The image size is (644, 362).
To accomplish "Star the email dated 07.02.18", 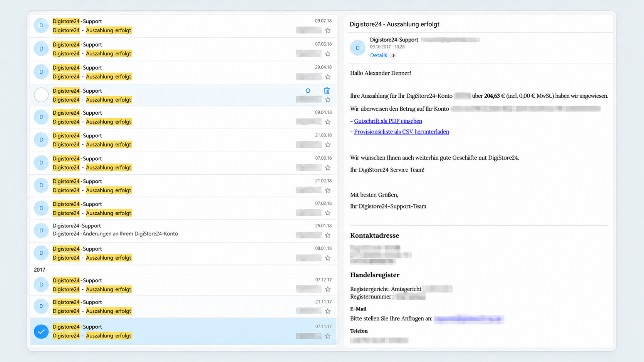I will click(328, 213).
